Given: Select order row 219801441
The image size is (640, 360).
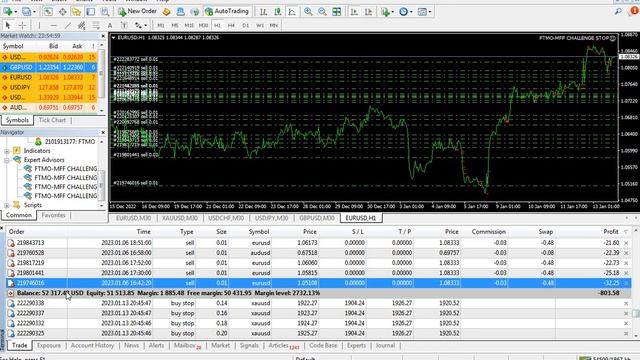Looking at the screenshot, I should point(318,273).
